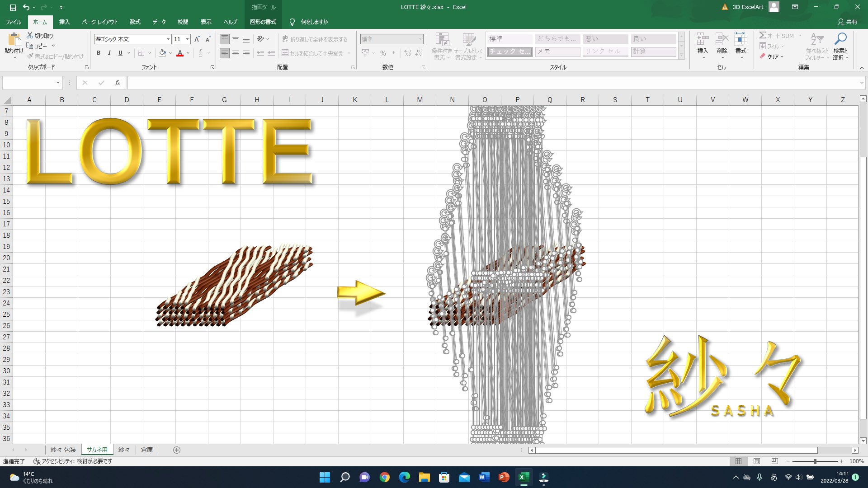868x488 pixels.
Task: Toggle align right
Action: click(x=246, y=53)
